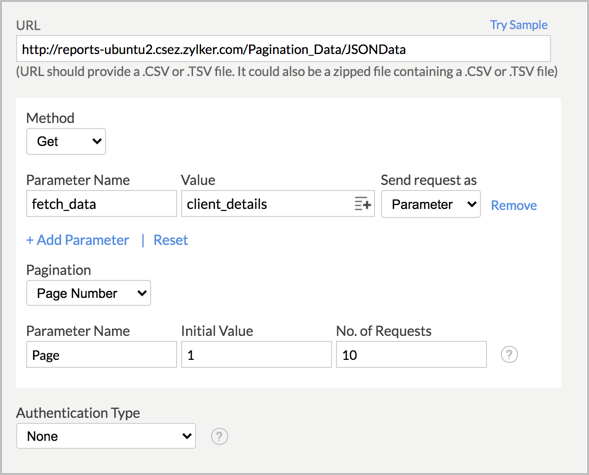The height and width of the screenshot is (475, 589).
Task: Open the Method dropdown showing Get
Action: tap(66, 142)
